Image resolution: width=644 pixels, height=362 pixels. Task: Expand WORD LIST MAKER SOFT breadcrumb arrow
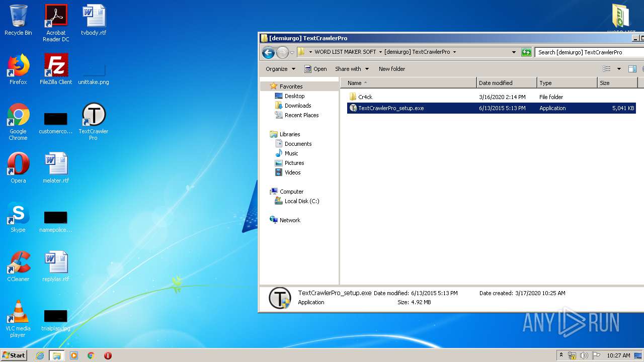[380, 52]
